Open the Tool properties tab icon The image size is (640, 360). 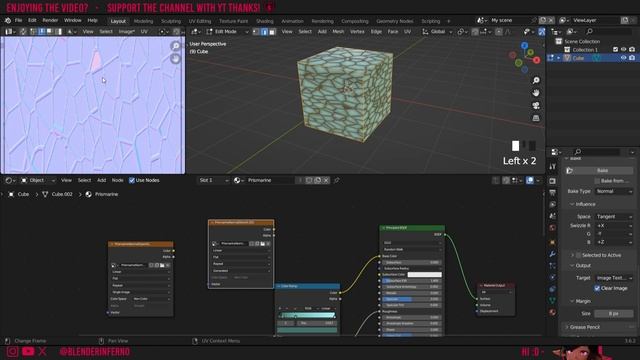[x=553, y=167]
